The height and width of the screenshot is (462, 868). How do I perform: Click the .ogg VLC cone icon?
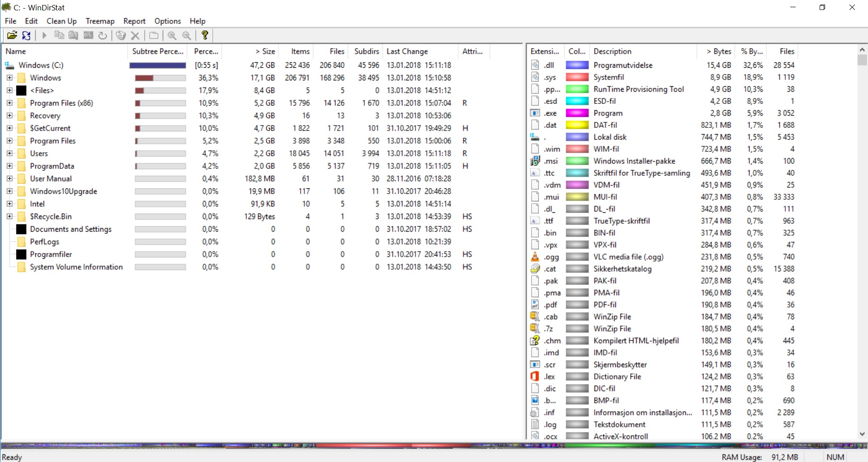tap(535, 257)
